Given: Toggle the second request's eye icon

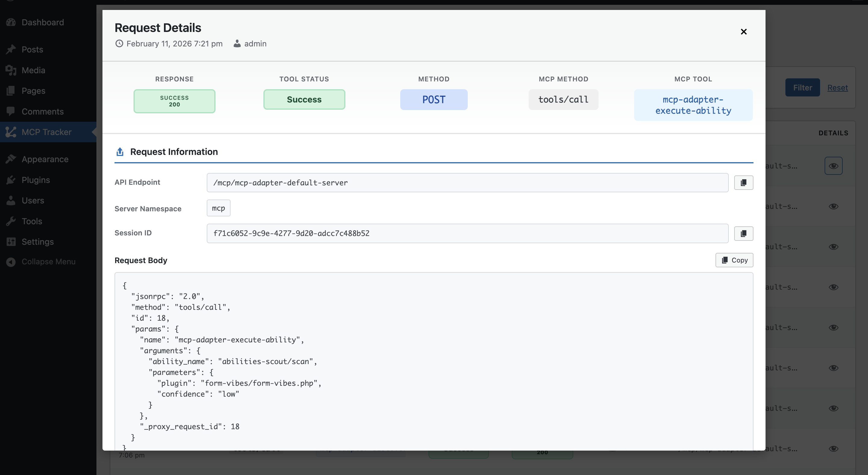Looking at the screenshot, I should 834,206.
